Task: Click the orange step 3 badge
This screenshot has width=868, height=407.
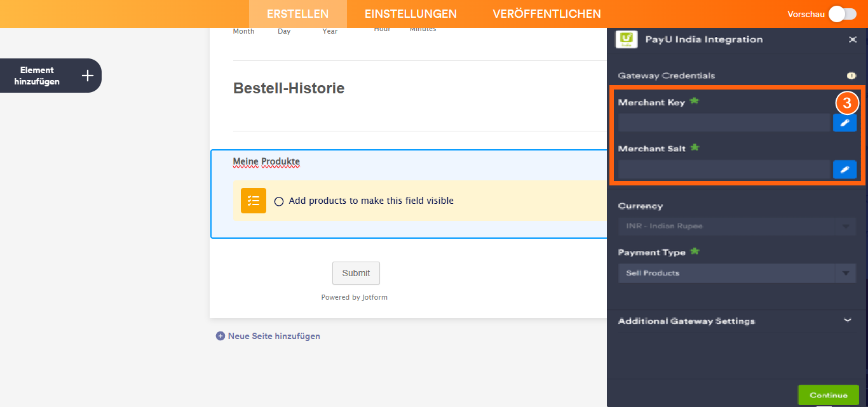Action: pos(846,102)
